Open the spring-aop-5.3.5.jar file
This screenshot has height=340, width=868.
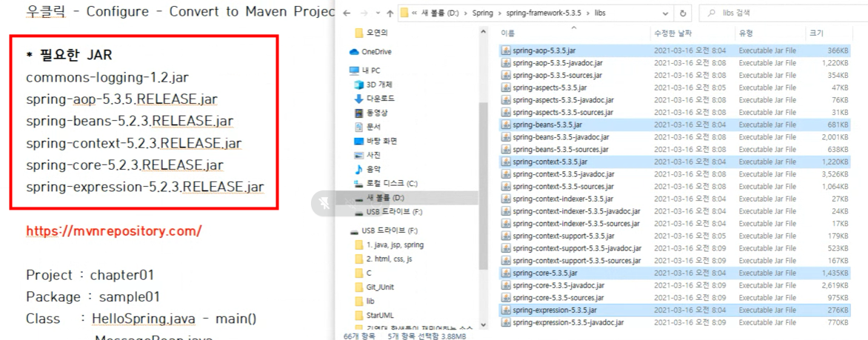click(545, 50)
